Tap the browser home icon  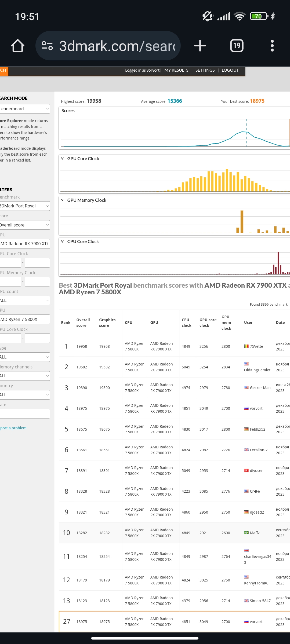(x=18, y=46)
